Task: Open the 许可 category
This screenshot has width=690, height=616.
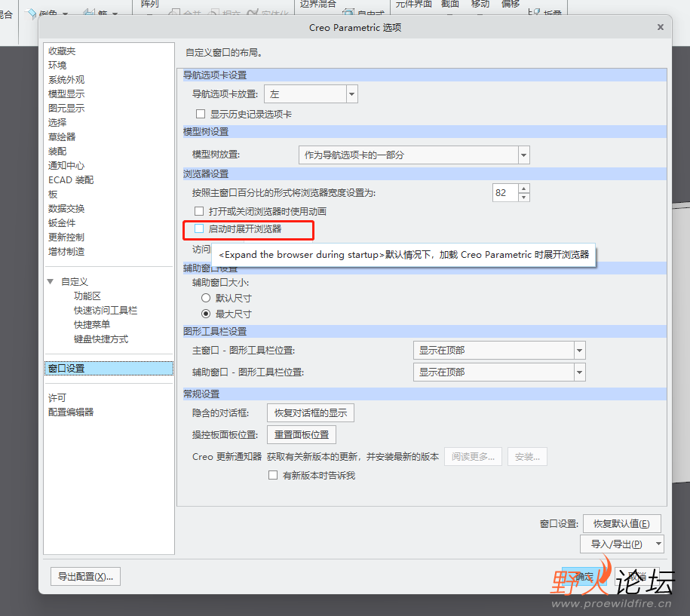Action: coord(57,398)
